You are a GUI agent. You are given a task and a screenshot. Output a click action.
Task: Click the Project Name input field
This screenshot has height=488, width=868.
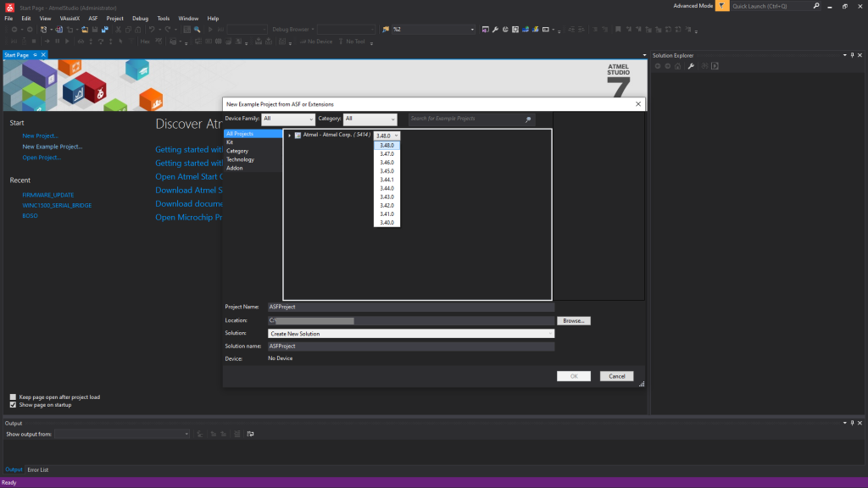point(411,307)
